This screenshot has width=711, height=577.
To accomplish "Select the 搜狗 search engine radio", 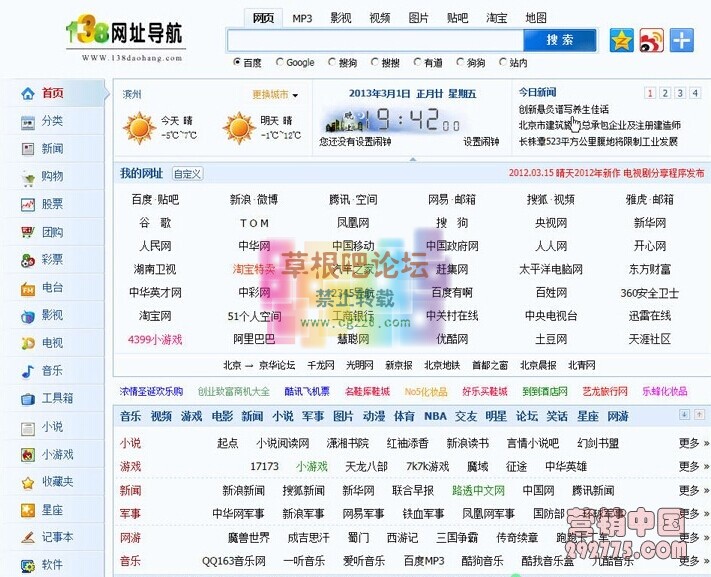I will (332, 62).
